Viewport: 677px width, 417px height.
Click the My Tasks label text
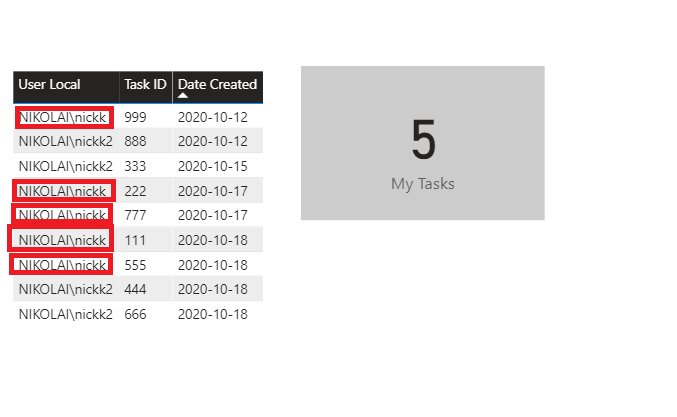[x=423, y=184]
